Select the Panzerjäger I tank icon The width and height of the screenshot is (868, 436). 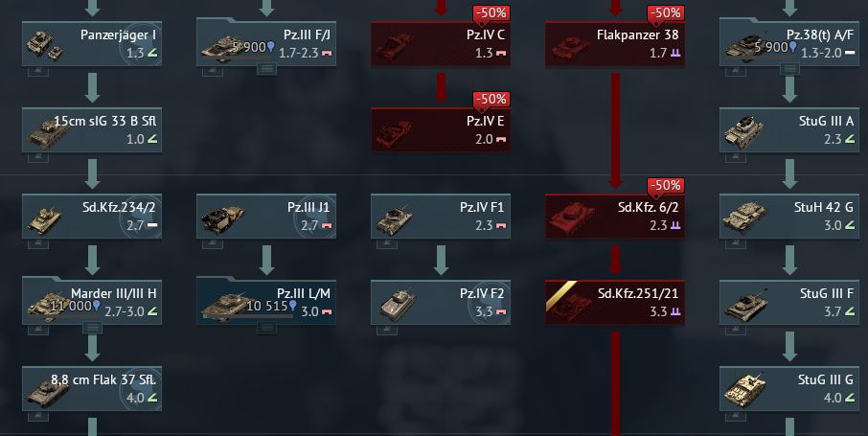[43, 45]
